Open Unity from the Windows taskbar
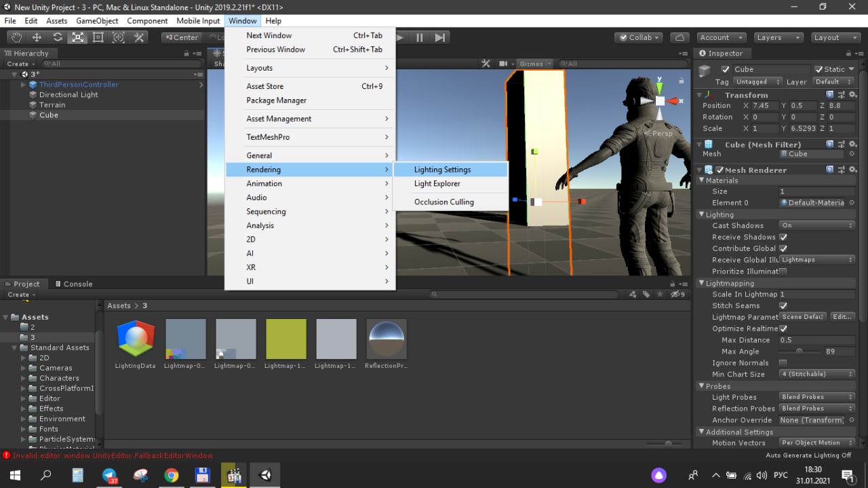The image size is (868, 488). point(265,475)
